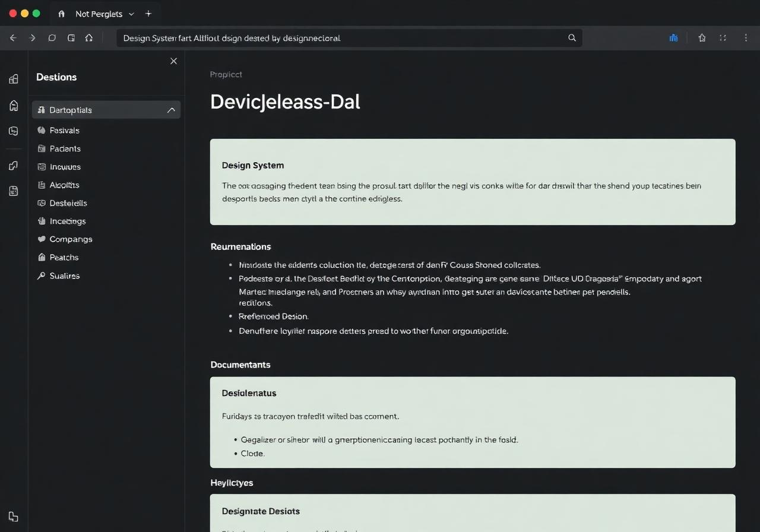Open Compangs in the sidebar

pos(71,239)
